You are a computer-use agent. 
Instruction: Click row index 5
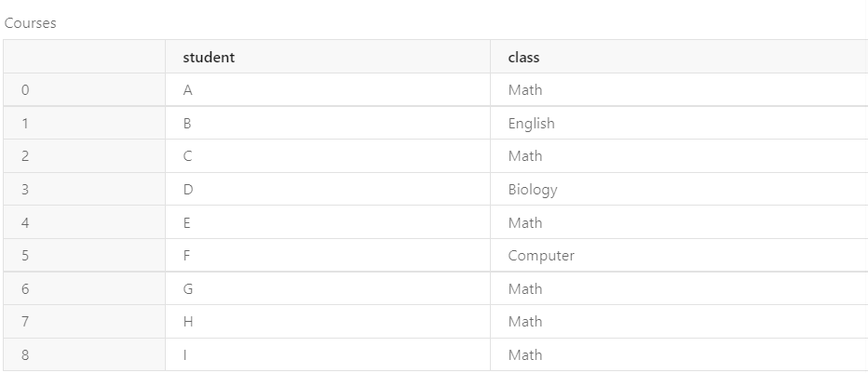25,256
